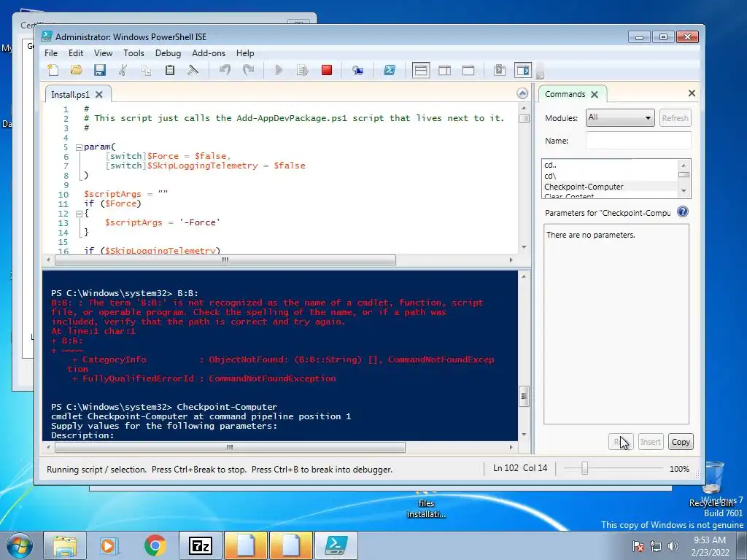Open 7-Zip from the taskbar
This screenshot has height=560, width=747.
click(201, 545)
